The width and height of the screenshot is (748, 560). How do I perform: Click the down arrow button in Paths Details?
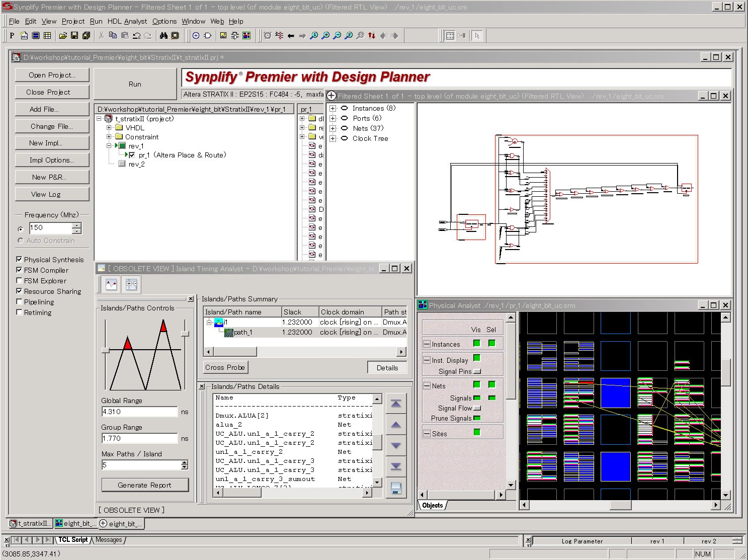pyautogui.click(x=396, y=446)
